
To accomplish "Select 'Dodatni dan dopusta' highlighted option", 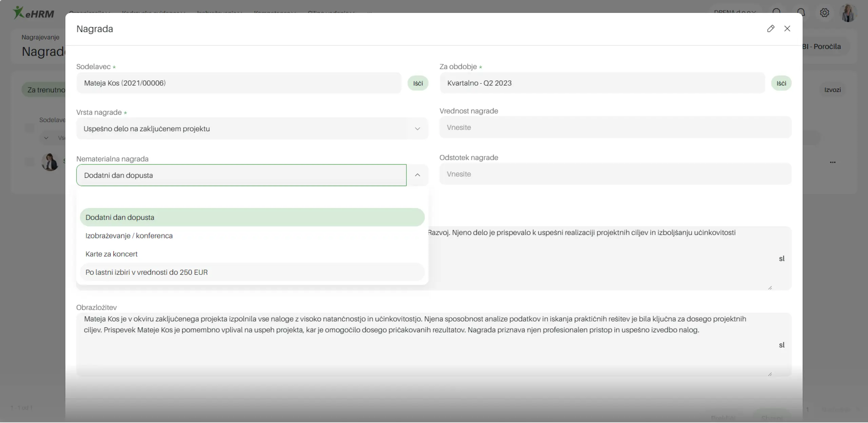I will click(x=120, y=217).
